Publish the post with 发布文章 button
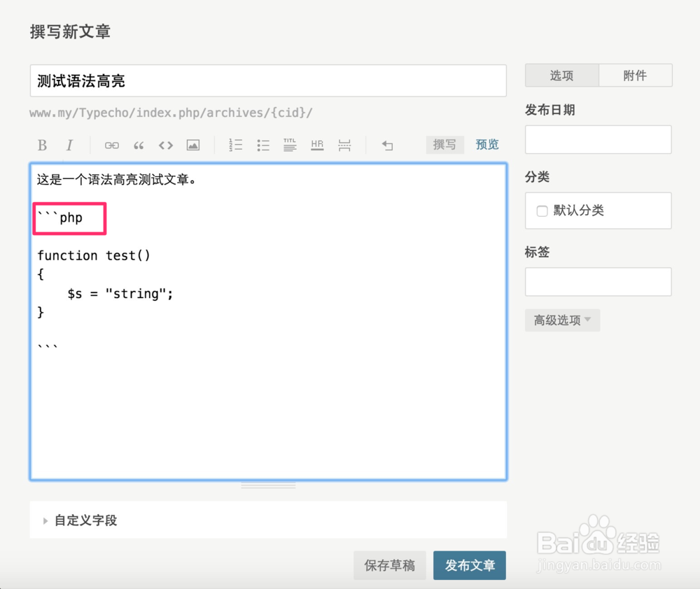 (x=470, y=565)
